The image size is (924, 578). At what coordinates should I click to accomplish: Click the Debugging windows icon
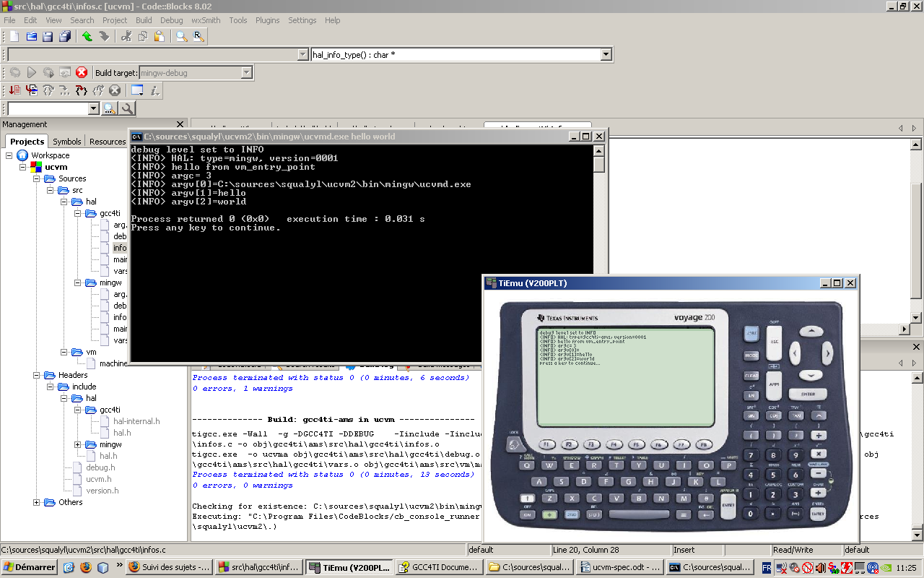[137, 90]
